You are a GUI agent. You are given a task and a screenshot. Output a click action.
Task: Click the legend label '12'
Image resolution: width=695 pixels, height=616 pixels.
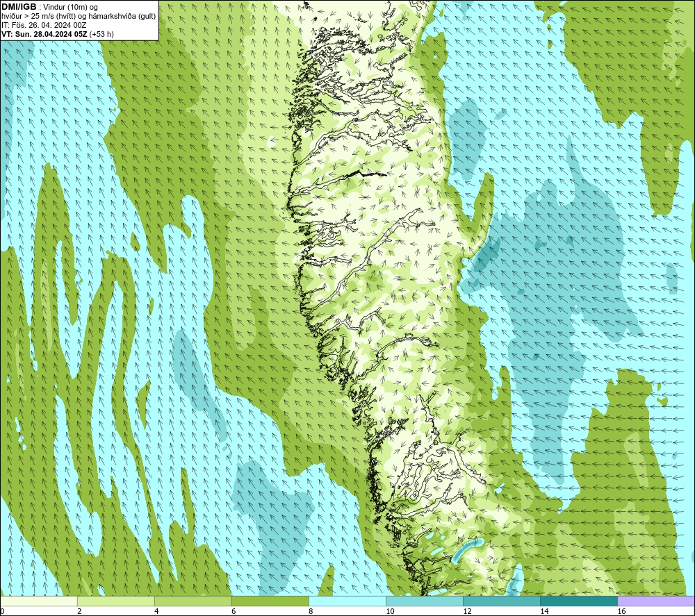click(x=467, y=612)
